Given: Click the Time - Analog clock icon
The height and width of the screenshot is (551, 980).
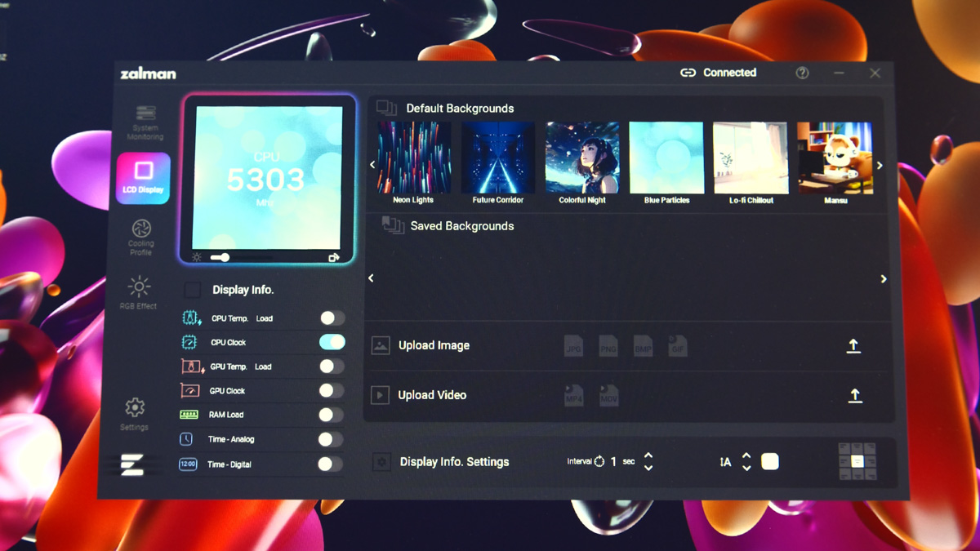Looking at the screenshot, I should coord(186,439).
